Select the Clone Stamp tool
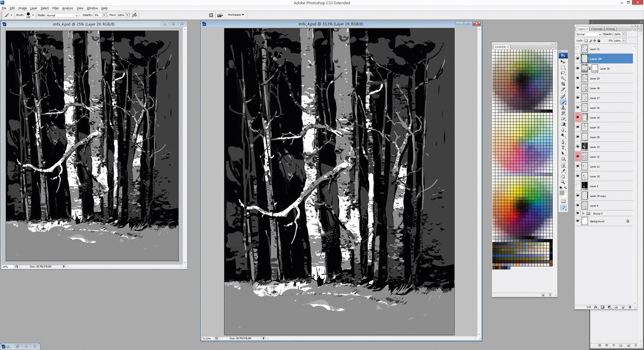This screenshot has width=644, height=350. point(564,108)
